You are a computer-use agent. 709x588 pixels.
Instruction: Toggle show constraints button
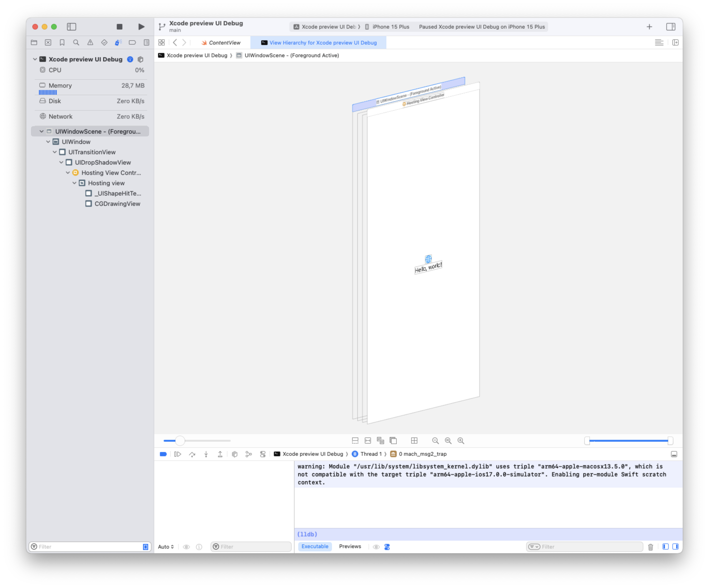(368, 441)
